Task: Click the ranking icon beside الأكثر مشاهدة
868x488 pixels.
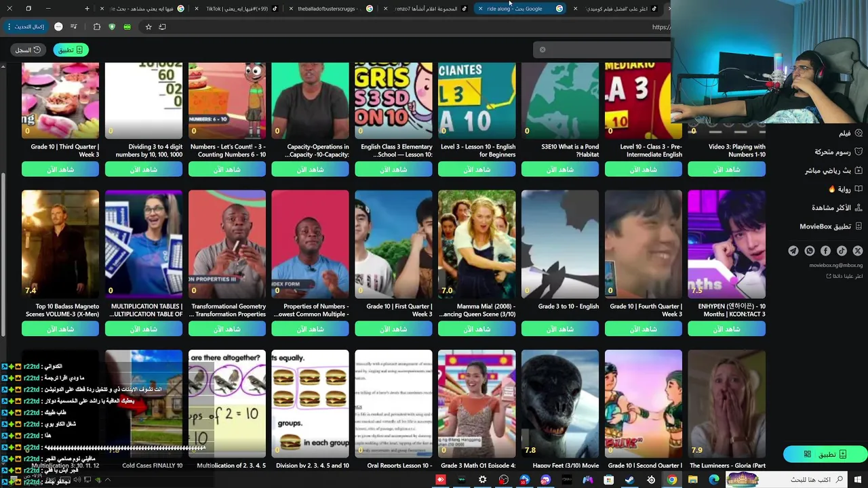Action: pyautogui.click(x=859, y=207)
